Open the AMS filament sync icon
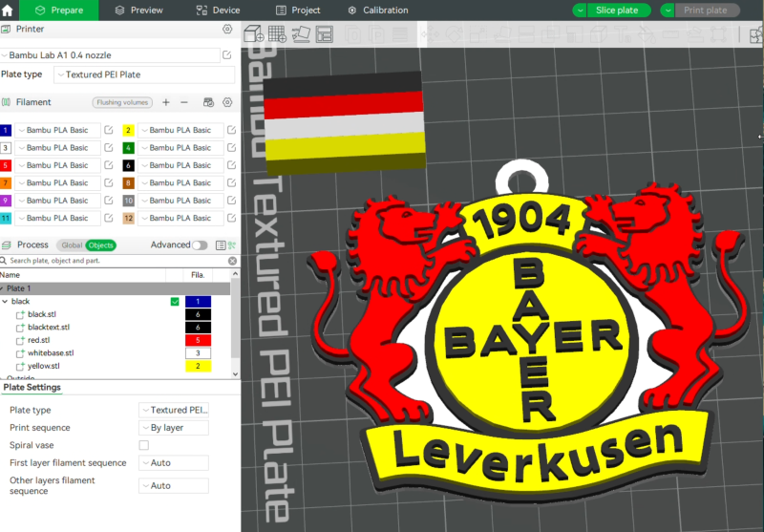764x532 pixels. pos(208,102)
